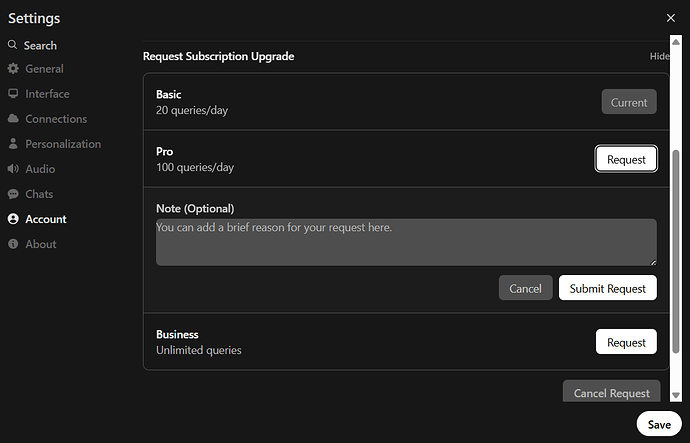
Task: Click the Current button on the Basic plan
Action: click(629, 102)
